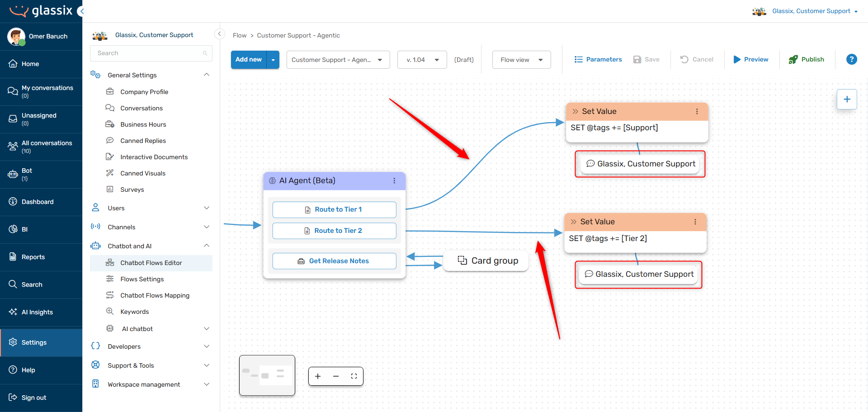The image size is (868, 412).
Task: Expand the Support & Tools section
Action: pyautogui.click(x=207, y=365)
